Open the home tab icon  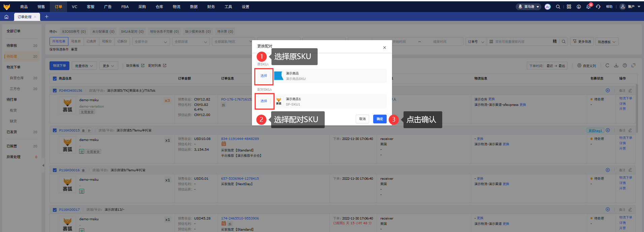click(6, 17)
